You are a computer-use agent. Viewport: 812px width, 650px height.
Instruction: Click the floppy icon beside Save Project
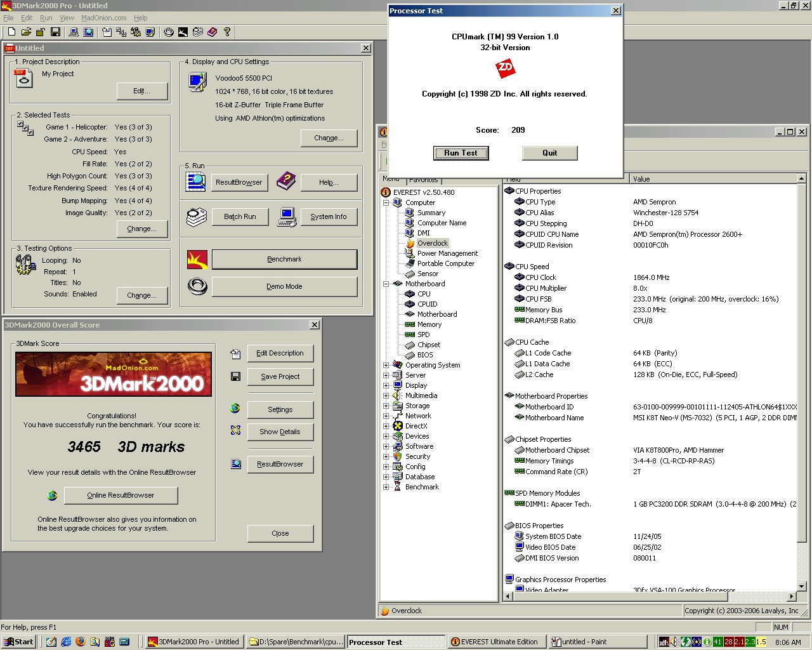(235, 376)
